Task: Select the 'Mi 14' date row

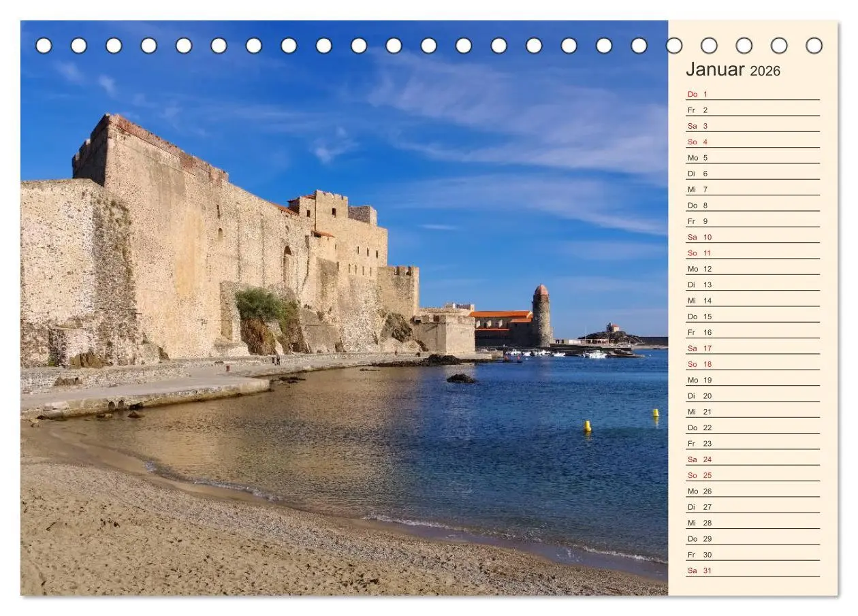Action: pyautogui.click(x=752, y=300)
